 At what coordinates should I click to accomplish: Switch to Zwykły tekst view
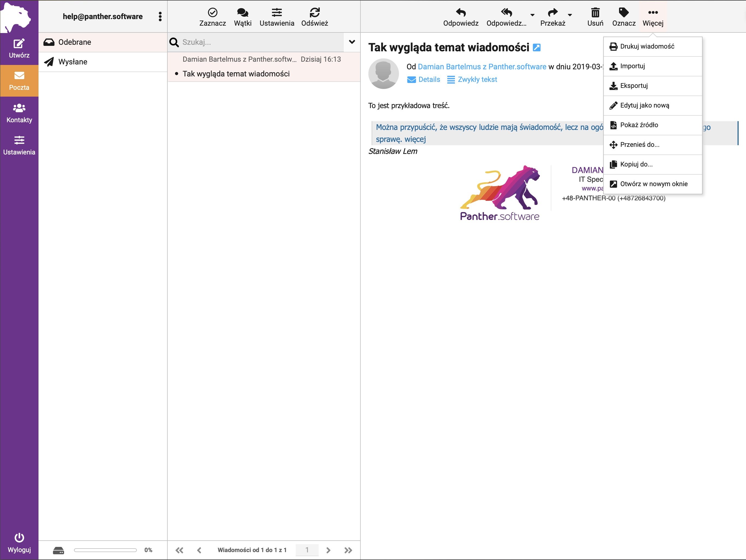(x=472, y=80)
